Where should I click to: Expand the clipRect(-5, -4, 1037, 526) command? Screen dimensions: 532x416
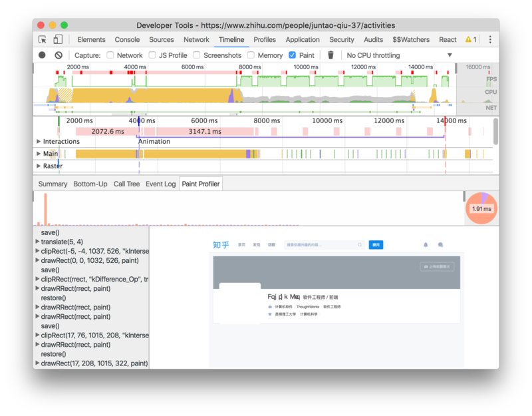[x=37, y=251]
